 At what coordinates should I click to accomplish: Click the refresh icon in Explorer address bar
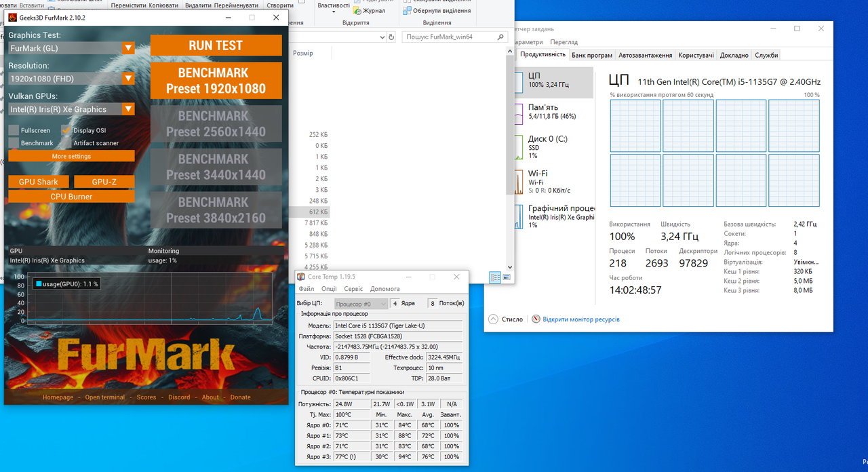click(392, 37)
